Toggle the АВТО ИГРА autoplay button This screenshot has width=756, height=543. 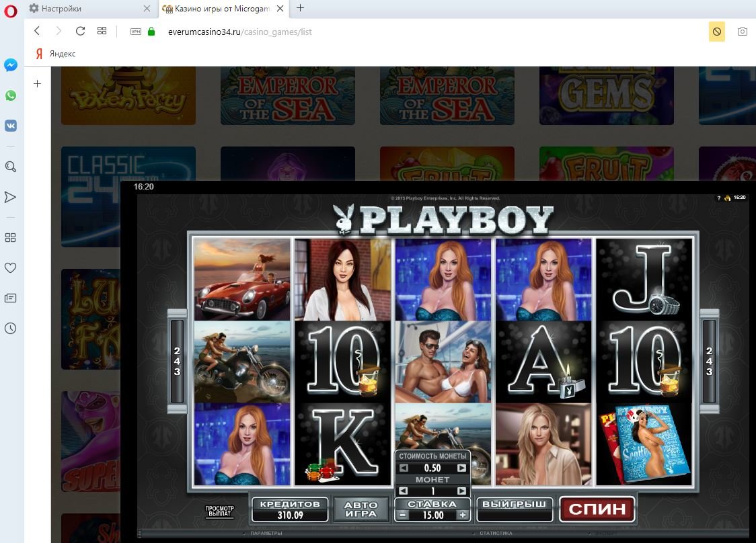click(x=361, y=509)
